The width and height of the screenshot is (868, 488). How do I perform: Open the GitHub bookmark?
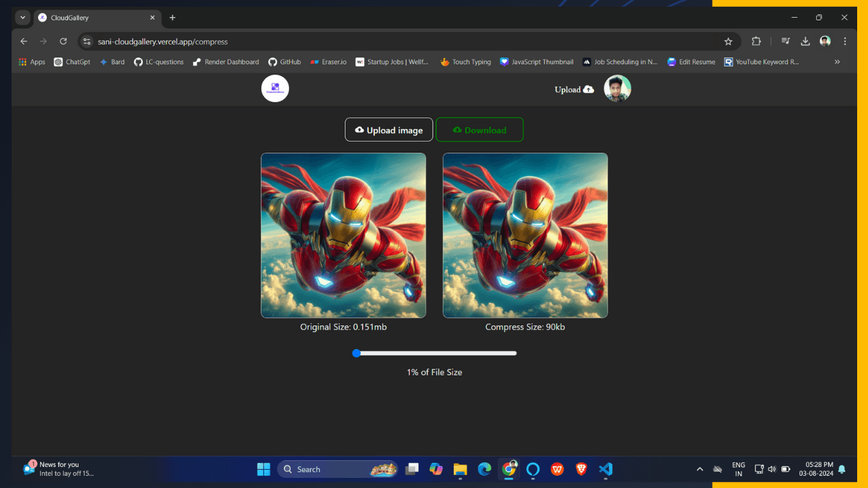(284, 62)
